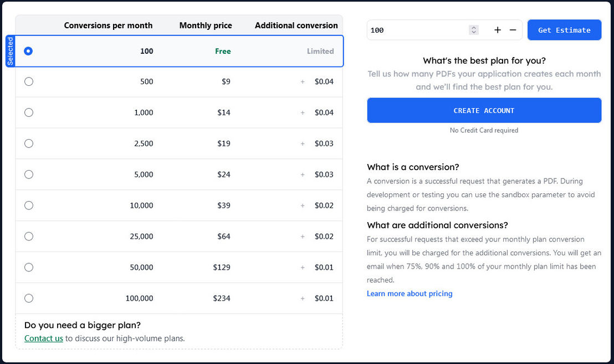Click the What are additional conversions? heading

point(437,225)
